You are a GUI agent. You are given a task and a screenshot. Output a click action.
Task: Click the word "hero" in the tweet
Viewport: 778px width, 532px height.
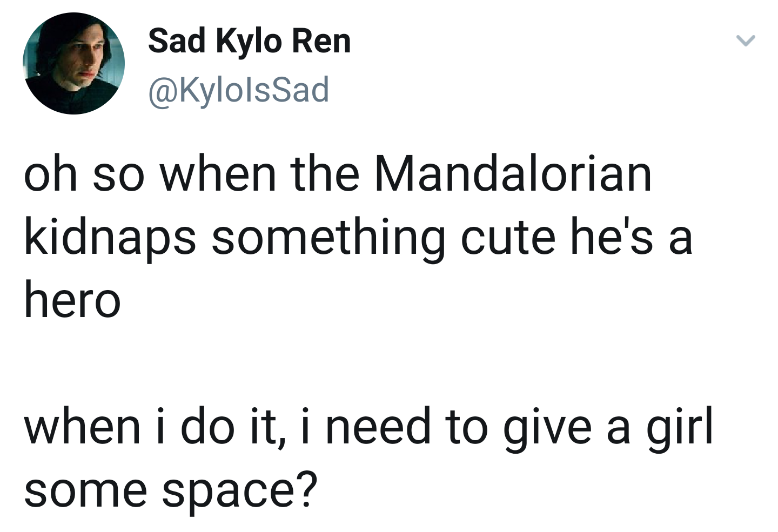72,301
